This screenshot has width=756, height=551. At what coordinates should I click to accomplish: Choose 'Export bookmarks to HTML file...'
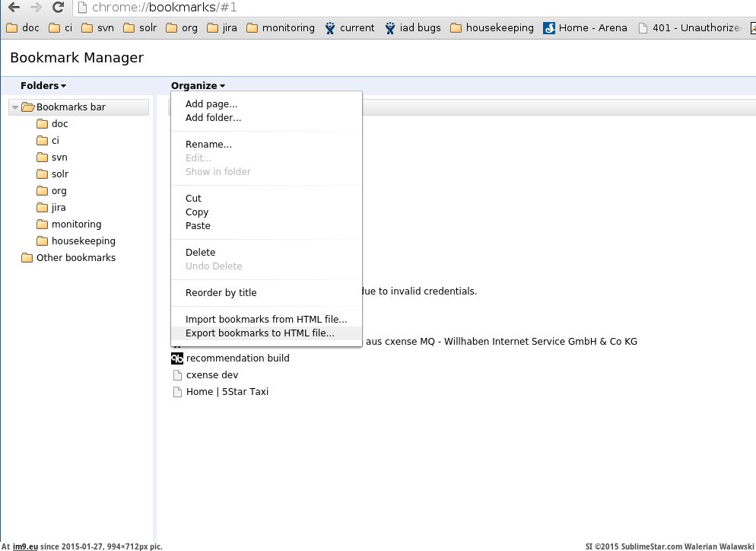click(x=259, y=333)
